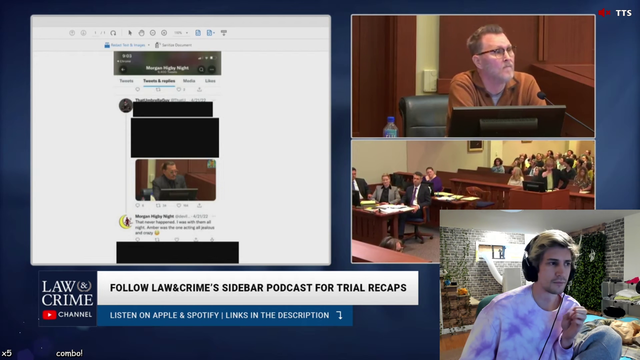640x360 pixels.
Task: Open the page display options dropdown icon
Action: point(211,33)
